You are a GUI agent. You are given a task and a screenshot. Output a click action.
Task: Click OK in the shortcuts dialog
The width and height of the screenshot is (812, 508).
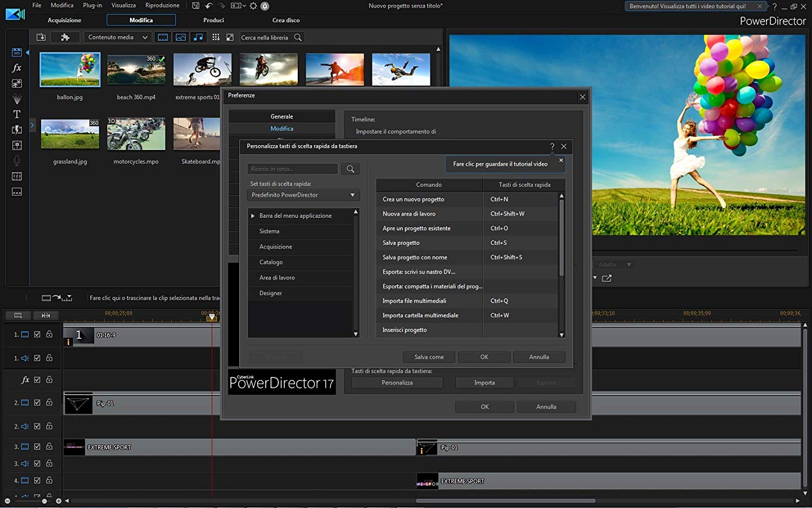coord(484,357)
